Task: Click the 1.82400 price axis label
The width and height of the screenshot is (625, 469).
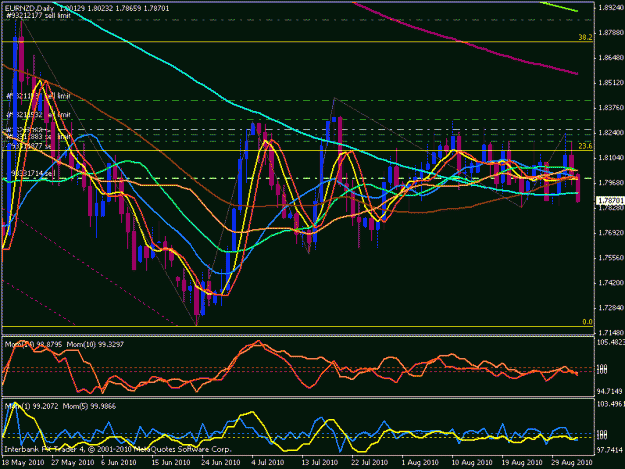Action: 611,133
